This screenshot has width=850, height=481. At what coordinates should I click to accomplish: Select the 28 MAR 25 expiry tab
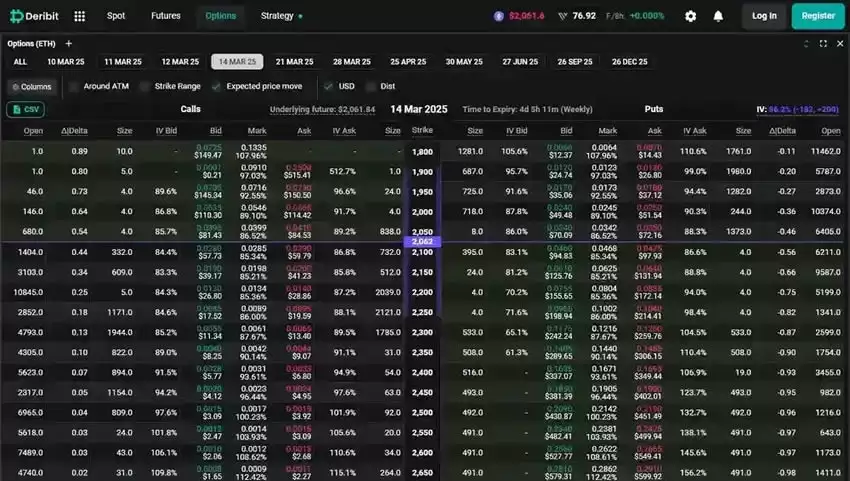click(352, 62)
